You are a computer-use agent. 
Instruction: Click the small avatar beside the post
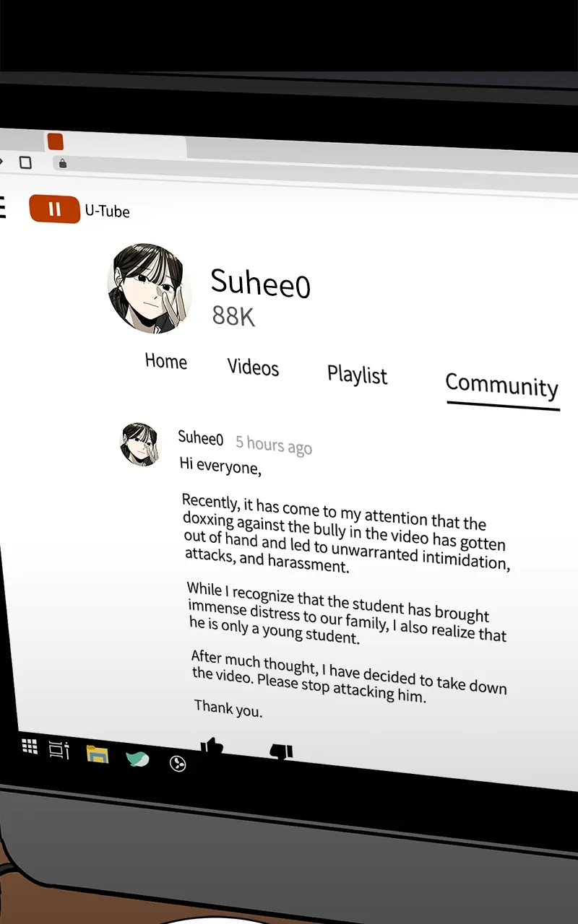pos(139,444)
